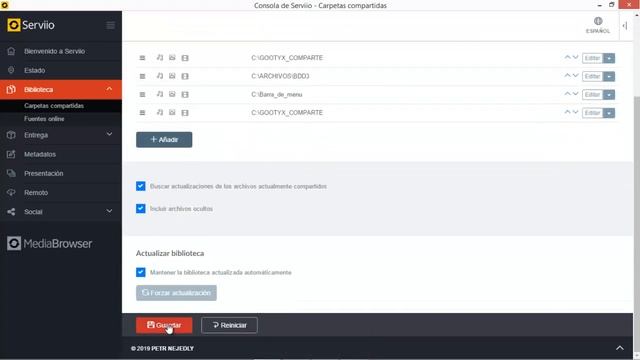
Task: Click the Estado sidebar icon
Action: point(11,70)
